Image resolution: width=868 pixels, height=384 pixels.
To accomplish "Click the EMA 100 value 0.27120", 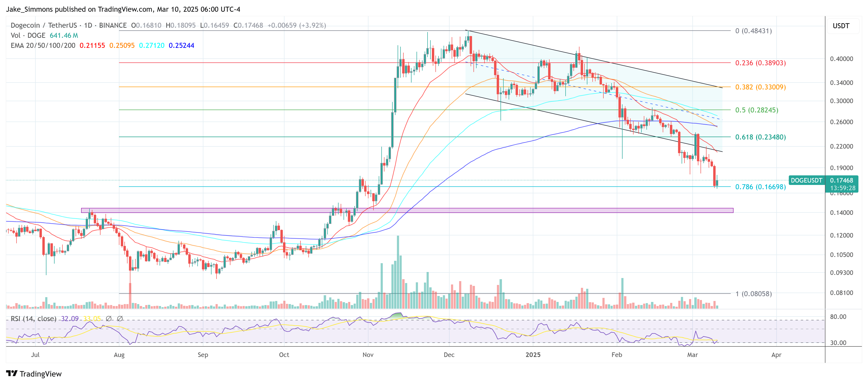I will coord(152,45).
